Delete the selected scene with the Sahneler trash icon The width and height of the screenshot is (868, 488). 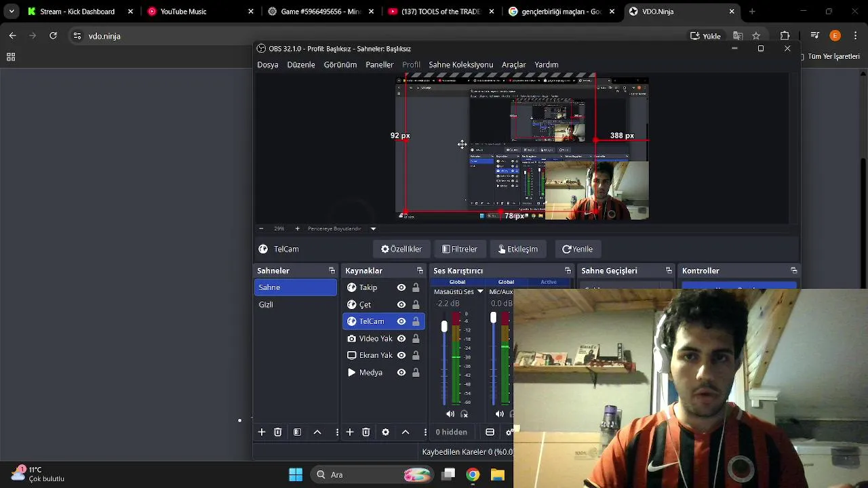[x=277, y=432]
